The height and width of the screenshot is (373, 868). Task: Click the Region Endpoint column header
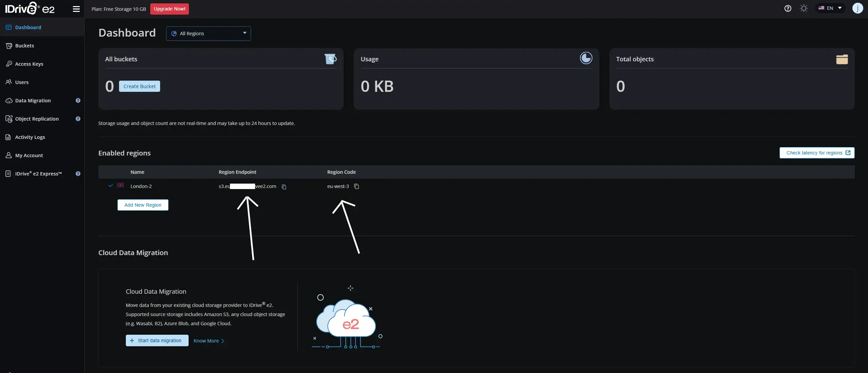click(237, 172)
